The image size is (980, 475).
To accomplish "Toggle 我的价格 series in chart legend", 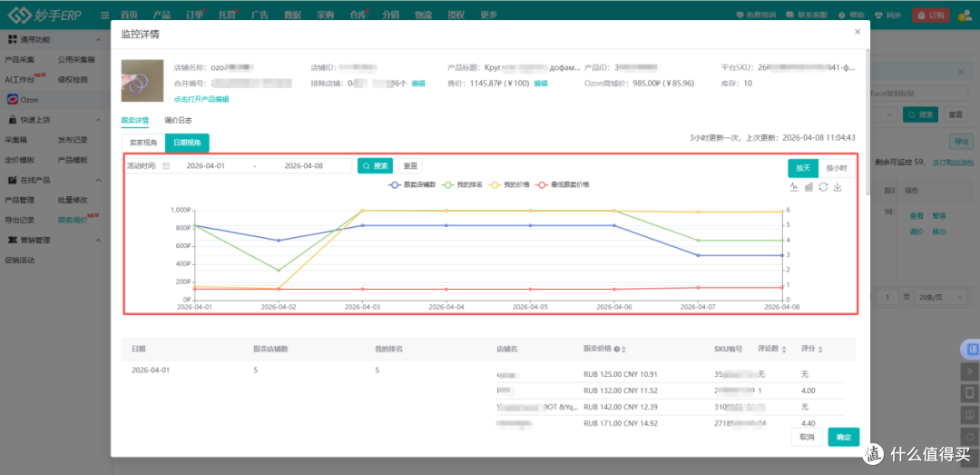I will tap(511, 184).
